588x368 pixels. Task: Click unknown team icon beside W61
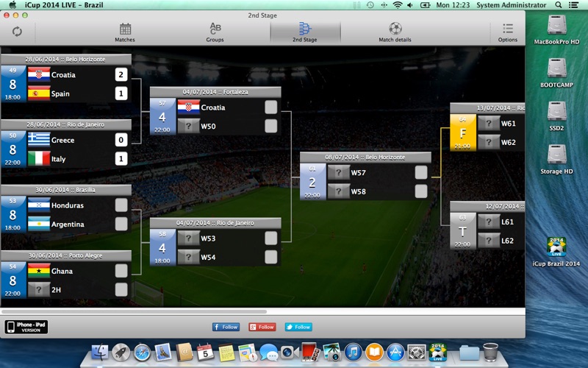pyautogui.click(x=489, y=123)
